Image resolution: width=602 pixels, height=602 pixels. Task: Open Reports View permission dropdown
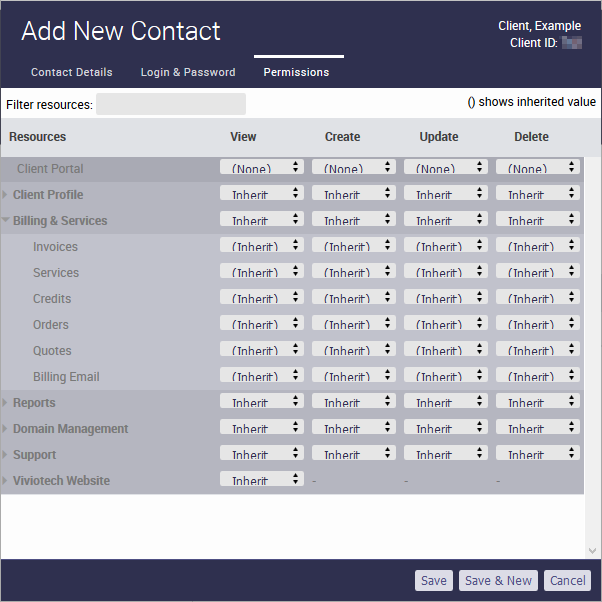pyautogui.click(x=262, y=401)
